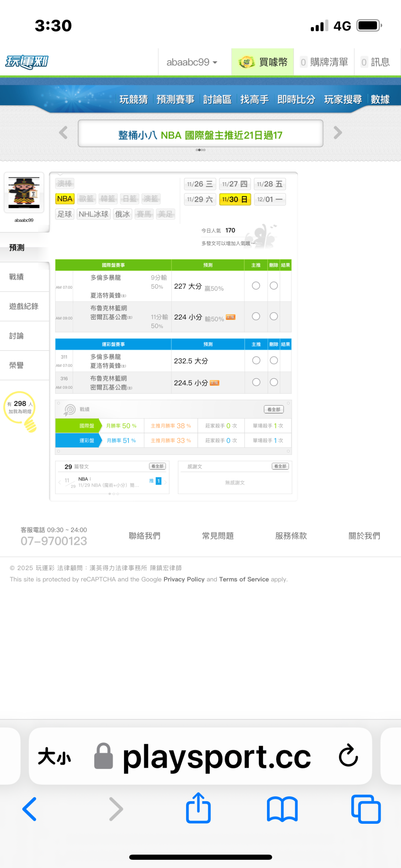Click the 玩運彩 site logo
This screenshot has width=401, height=868.
[27, 62]
